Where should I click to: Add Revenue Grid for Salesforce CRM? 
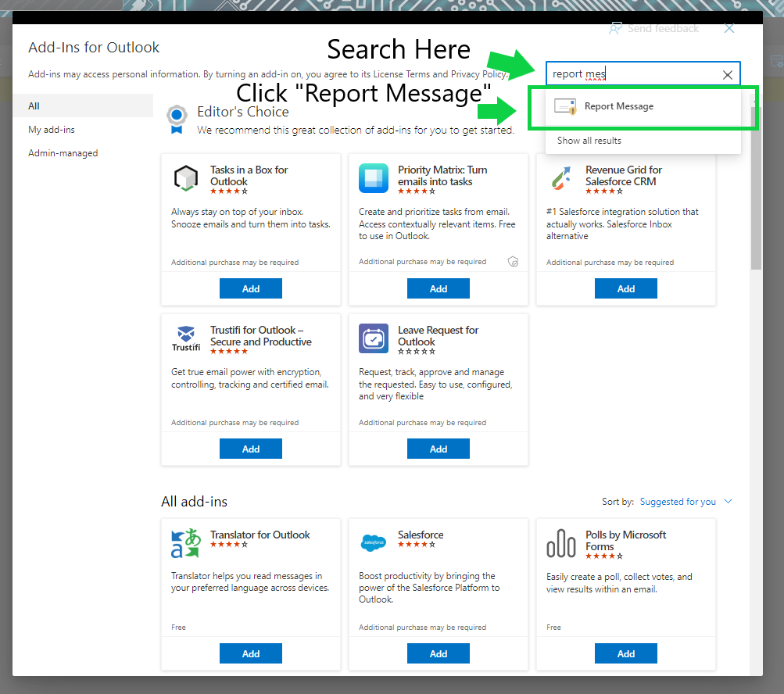tap(625, 288)
